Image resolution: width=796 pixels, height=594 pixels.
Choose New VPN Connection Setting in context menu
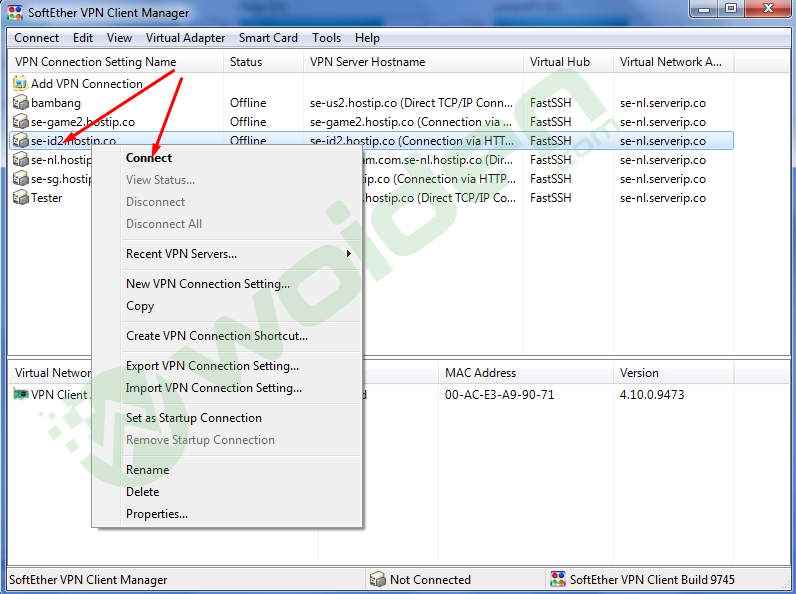coord(208,284)
